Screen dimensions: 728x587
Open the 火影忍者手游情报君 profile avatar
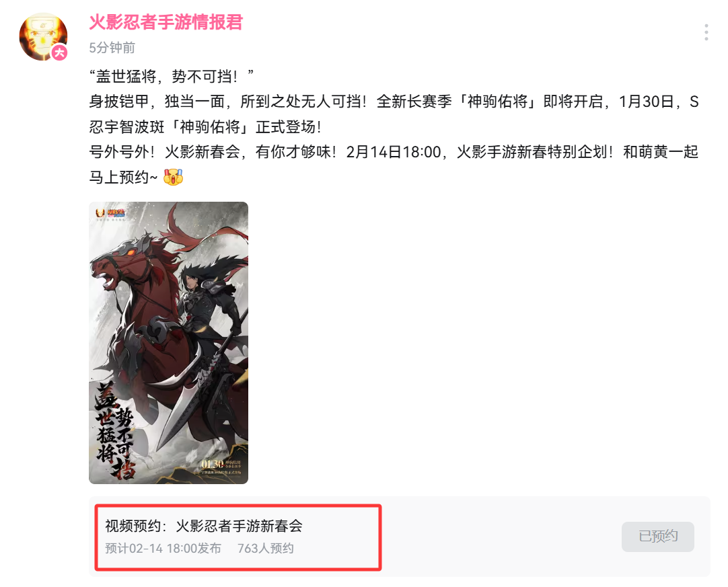click(43, 37)
